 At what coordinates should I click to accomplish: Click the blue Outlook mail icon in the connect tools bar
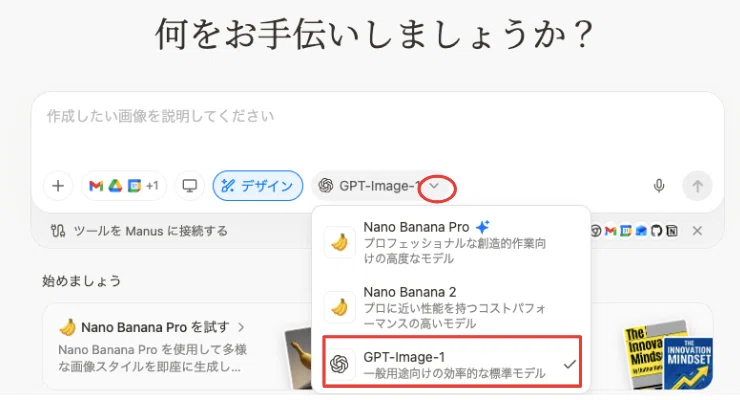641,231
